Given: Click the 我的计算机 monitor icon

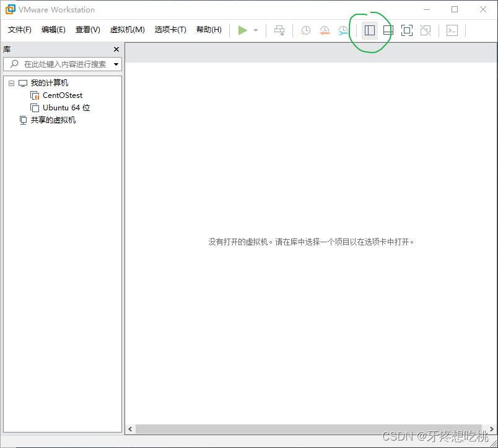Looking at the screenshot, I should (x=23, y=83).
